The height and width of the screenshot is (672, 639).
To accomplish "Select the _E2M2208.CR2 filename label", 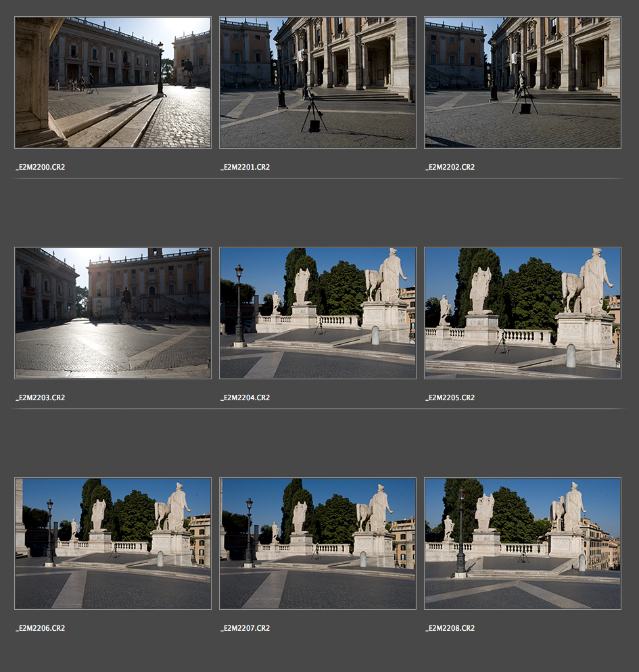I will 450,628.
